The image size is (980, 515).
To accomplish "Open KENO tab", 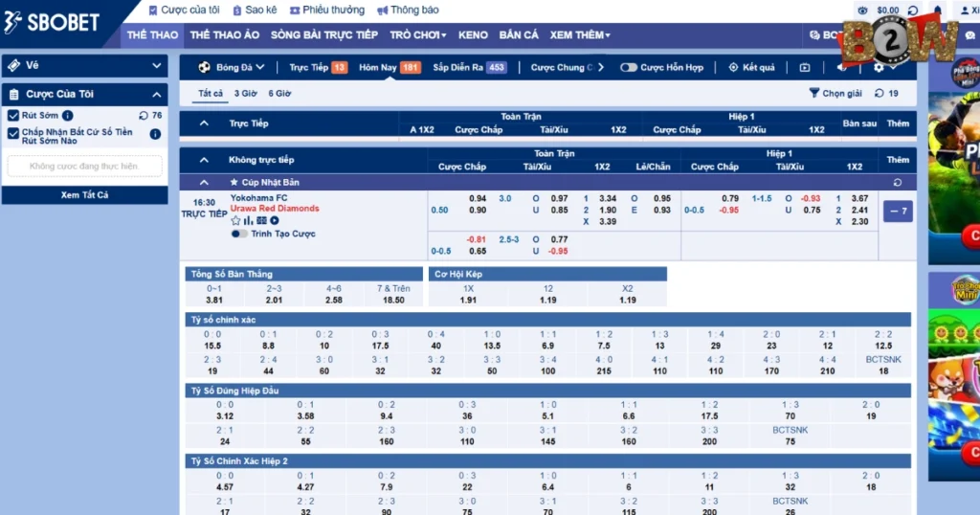I will (473, 35).
